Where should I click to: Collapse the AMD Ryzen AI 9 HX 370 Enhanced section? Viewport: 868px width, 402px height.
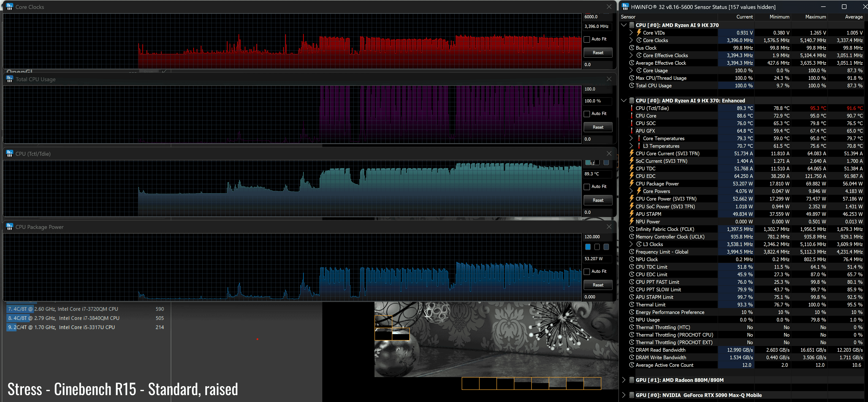tap(624, 101)
